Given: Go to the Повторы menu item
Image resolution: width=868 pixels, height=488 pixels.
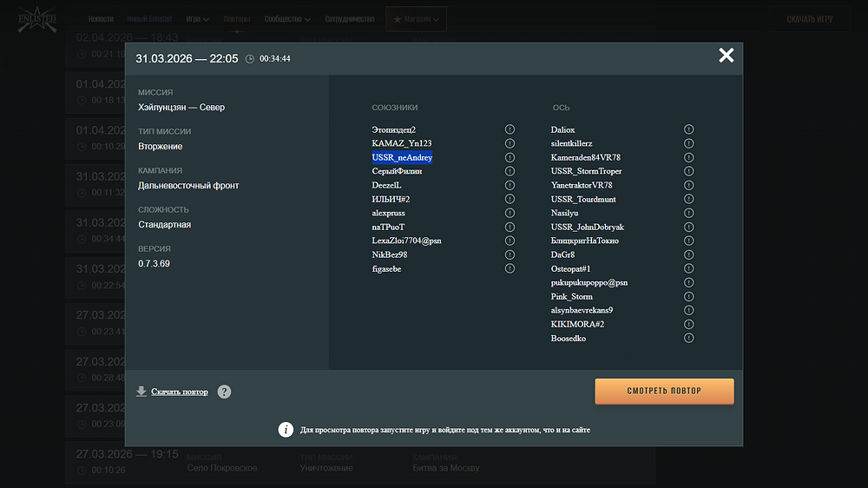Looking at the screenshot, I should 237,18.
